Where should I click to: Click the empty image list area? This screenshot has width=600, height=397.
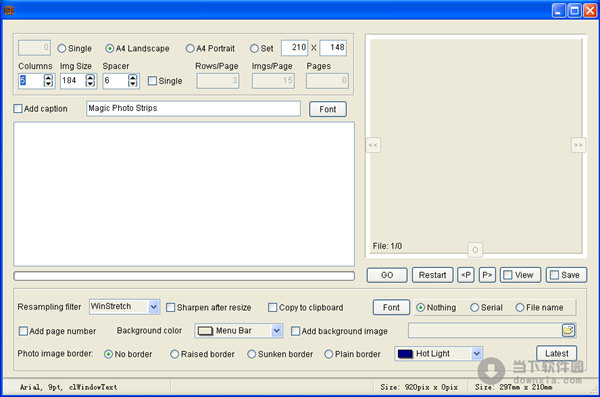(x=184, y=194)
